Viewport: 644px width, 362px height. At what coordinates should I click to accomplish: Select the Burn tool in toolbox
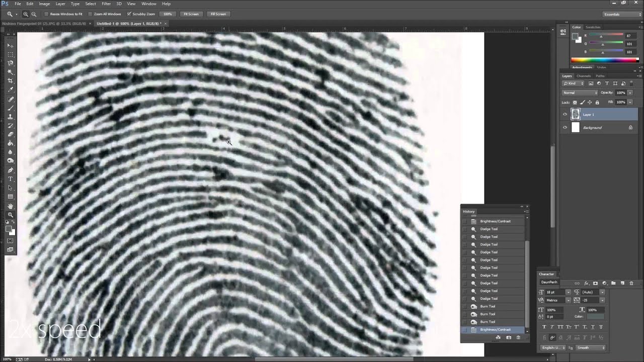click(11, 161)
